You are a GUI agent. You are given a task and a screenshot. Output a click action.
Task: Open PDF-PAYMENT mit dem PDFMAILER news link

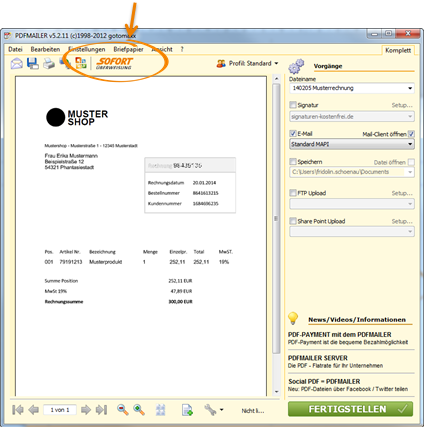(x=339, y=334)
